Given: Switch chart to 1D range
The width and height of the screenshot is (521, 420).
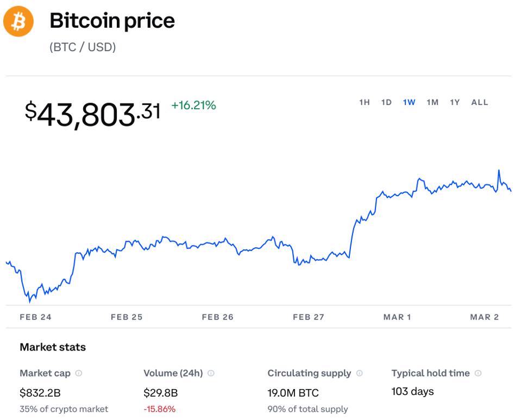Looking at the screenshot, I should pos(386,102).
